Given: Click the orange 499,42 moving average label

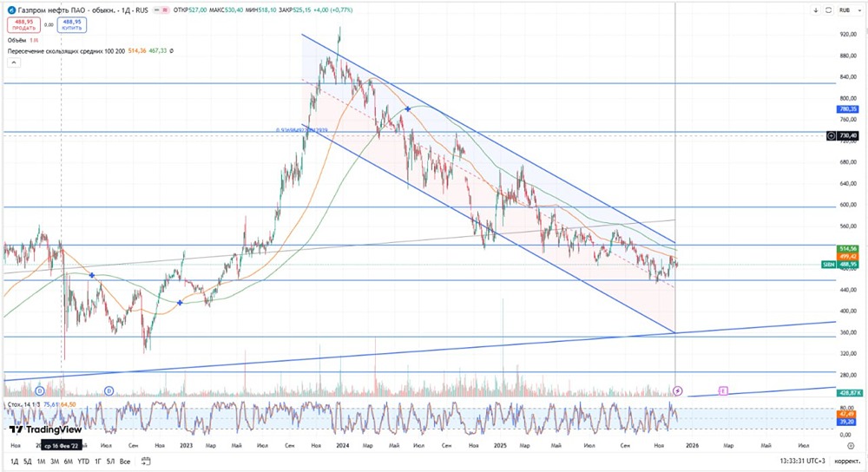Looking at the screenshot, I should 848,257.
